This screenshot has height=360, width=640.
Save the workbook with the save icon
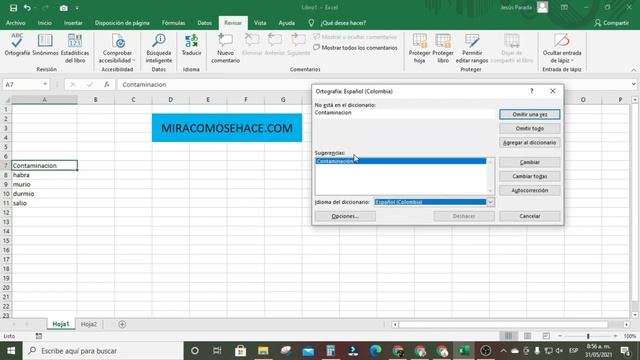(x=13, y=8)
